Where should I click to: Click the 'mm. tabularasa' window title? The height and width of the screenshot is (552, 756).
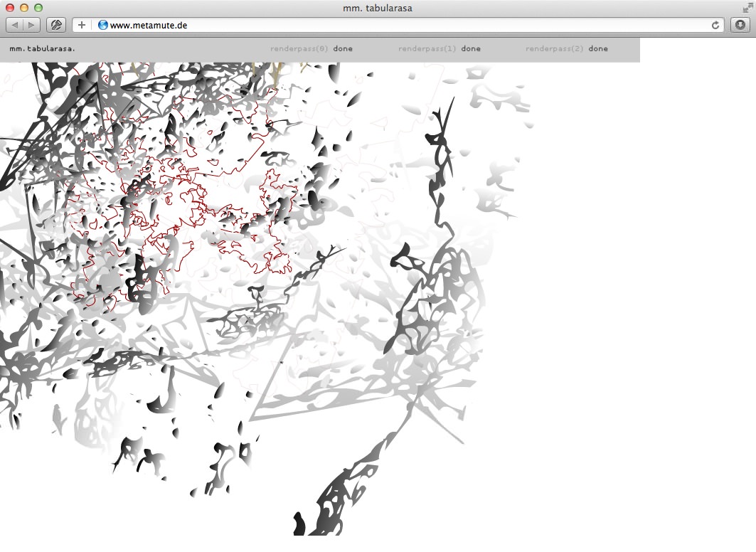378,8
